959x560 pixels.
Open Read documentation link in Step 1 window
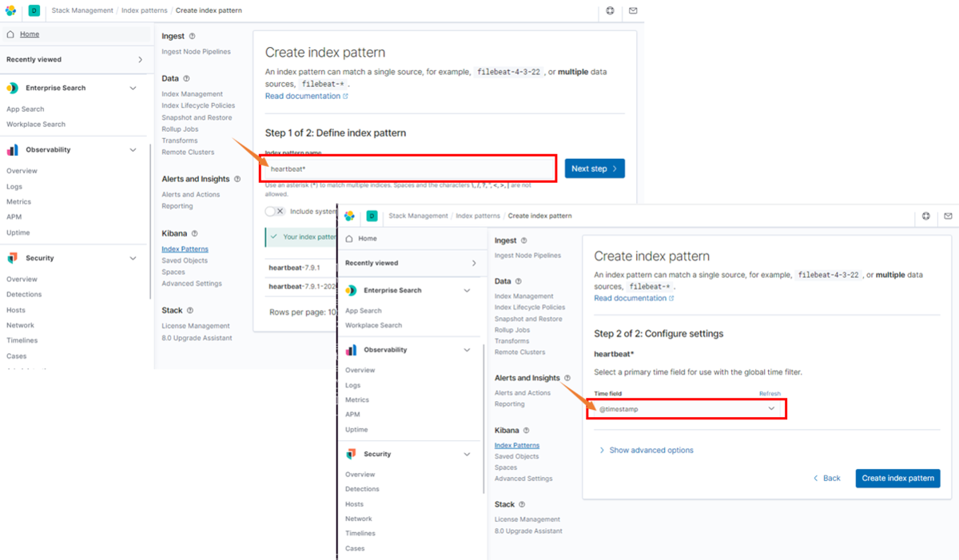pos(307,96)
